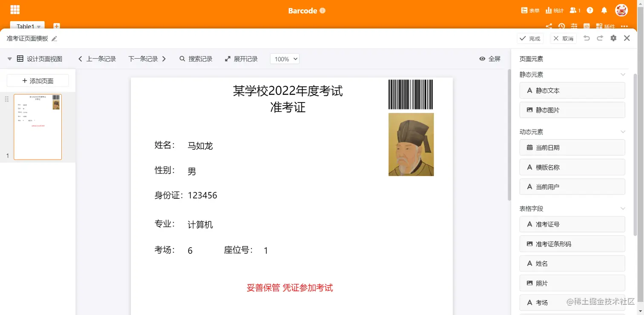Add the 姓名 name field element
The image size is (644, 315).
tap(572, 263)
